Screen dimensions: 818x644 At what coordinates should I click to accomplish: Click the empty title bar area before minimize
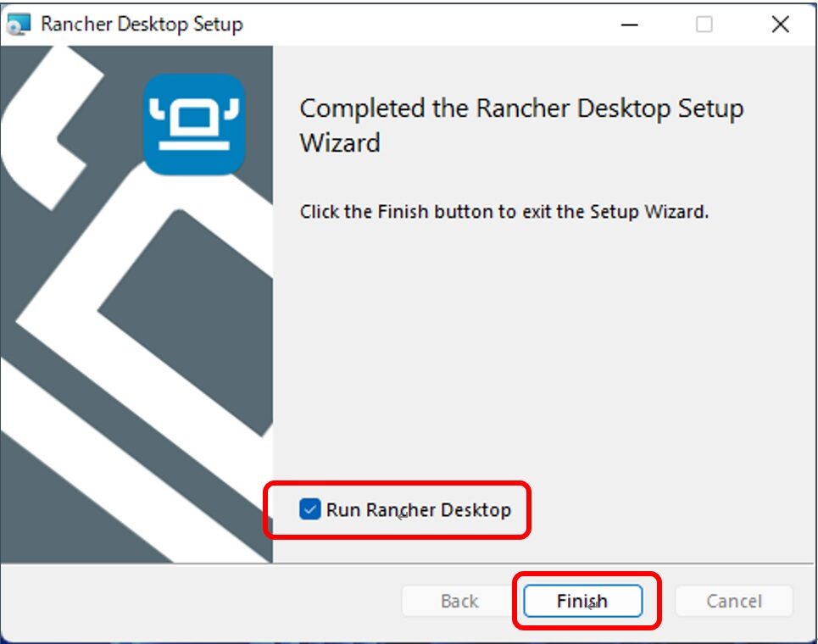click(x=428, y=24)
